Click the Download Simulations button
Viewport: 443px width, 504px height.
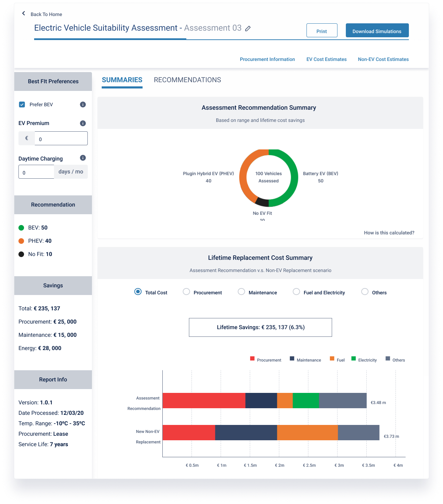click(x=377, y=30)
